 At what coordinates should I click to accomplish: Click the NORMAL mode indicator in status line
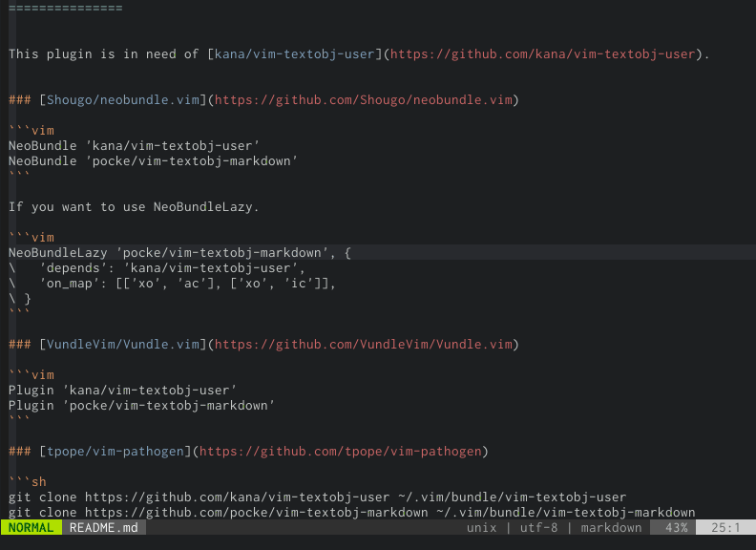point(31,527)
